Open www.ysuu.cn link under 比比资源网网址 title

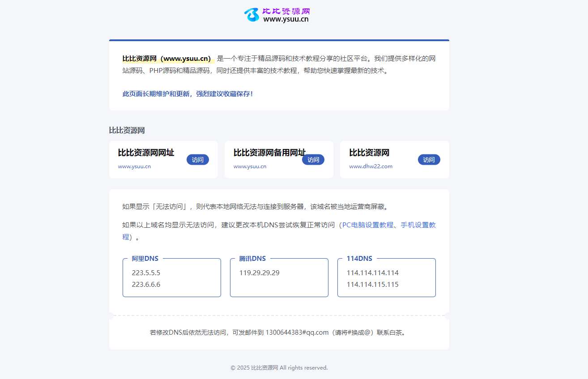[134, 166]
